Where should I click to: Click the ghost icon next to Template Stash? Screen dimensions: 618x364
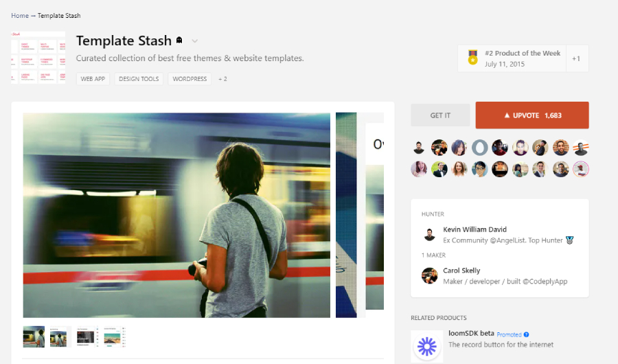coord(179,41)
